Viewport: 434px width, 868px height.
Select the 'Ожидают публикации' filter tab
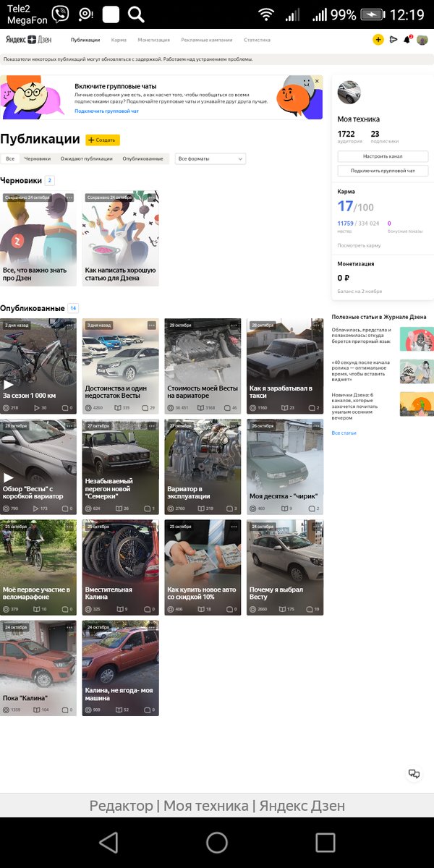87,158
